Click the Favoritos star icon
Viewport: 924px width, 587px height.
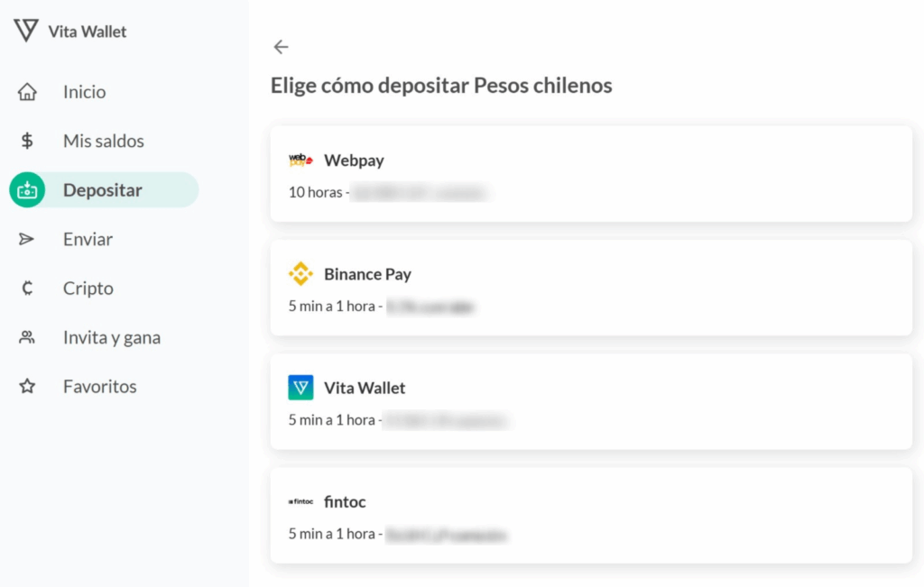point(27,386)
